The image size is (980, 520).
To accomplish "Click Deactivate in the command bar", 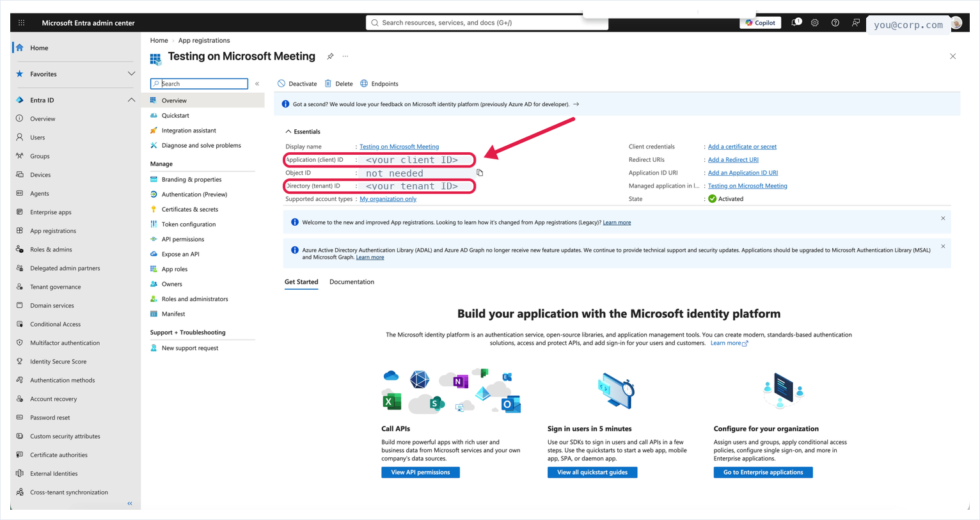I will (297, 84).
